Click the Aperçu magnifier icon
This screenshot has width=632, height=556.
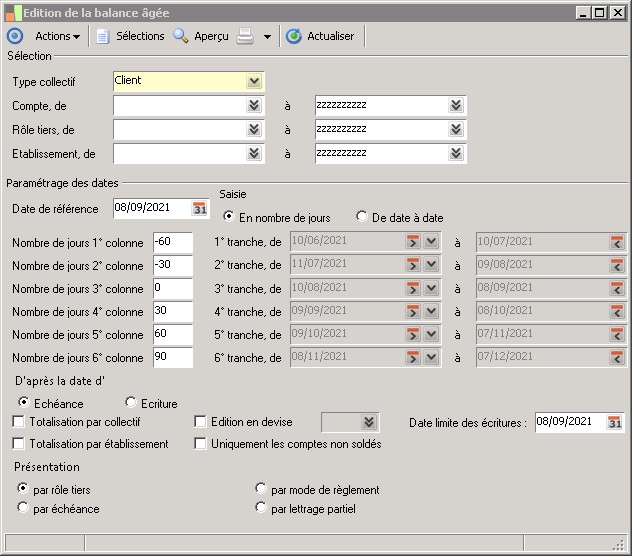click(x=181, y=36)
